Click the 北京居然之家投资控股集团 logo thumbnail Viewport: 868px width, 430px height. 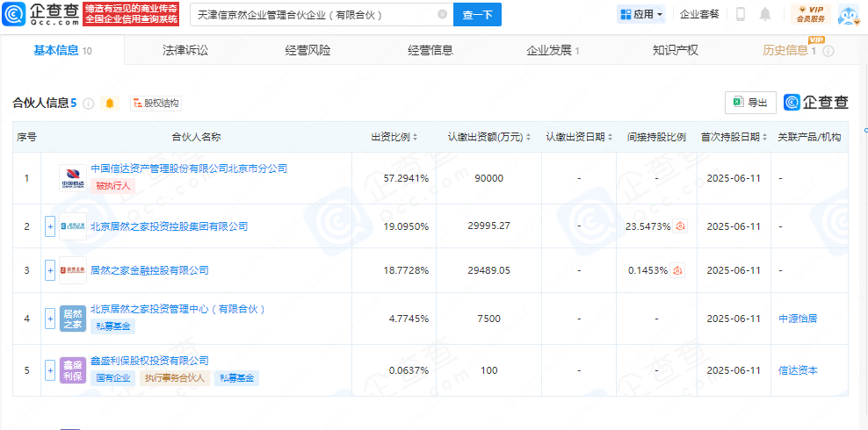[x=73, y=226]
